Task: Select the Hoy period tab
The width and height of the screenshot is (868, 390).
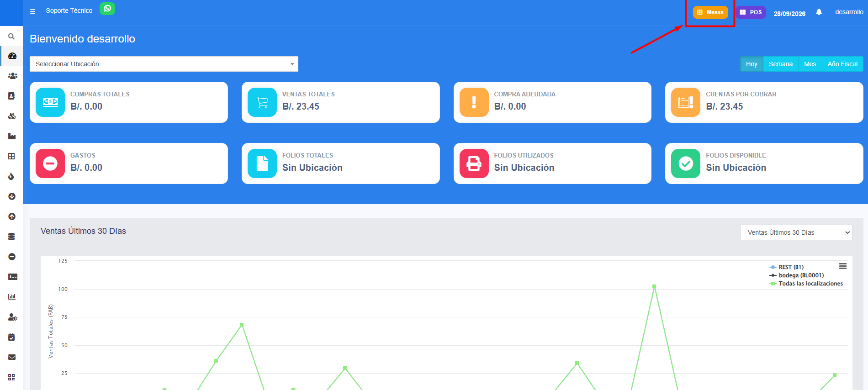Action: [x=752, y=64]
